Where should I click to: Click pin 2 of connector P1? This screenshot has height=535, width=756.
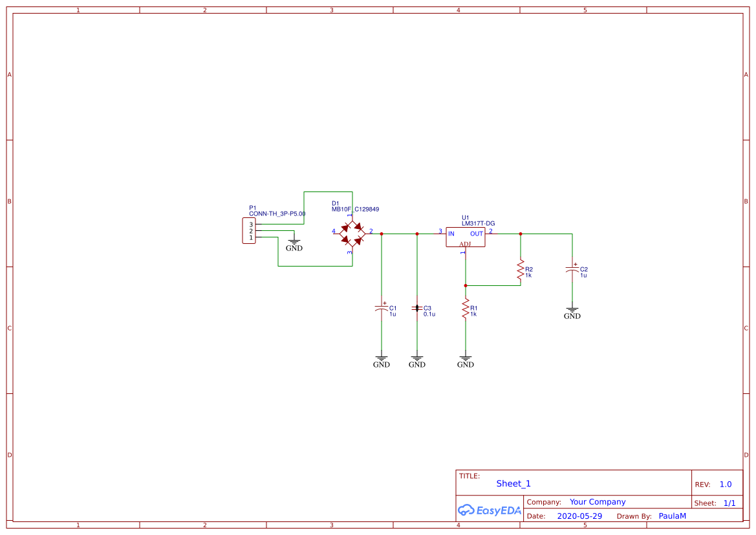[x=251, y=231]
